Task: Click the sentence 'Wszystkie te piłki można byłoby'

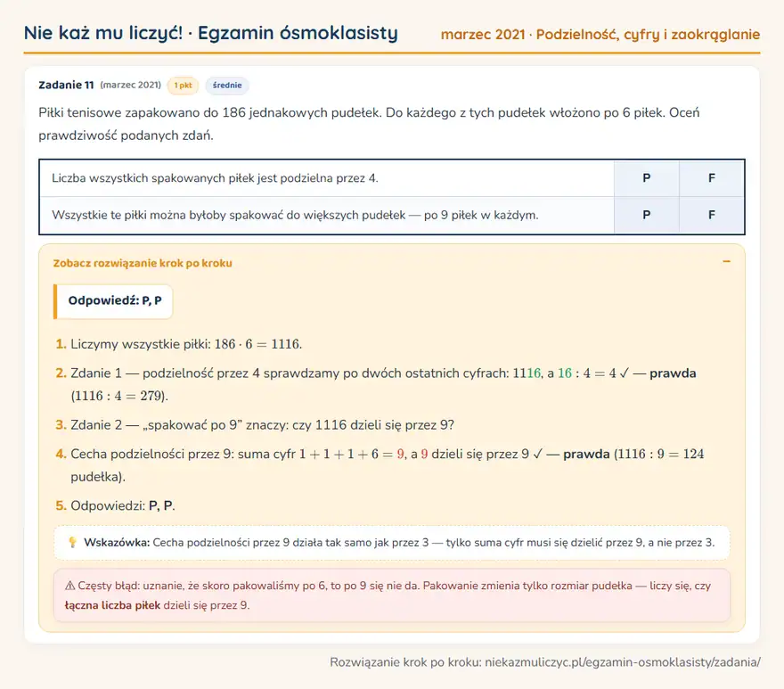Action: (x=295, y=215)
